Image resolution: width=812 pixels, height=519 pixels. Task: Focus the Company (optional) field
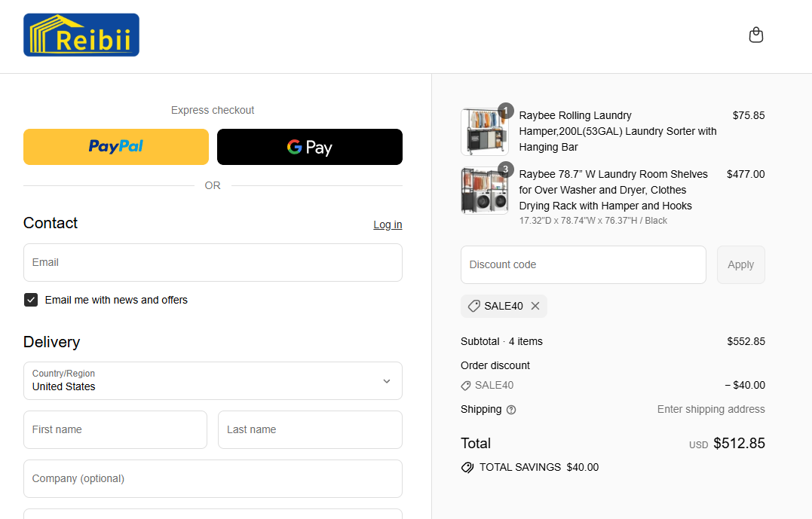[213, 478]
